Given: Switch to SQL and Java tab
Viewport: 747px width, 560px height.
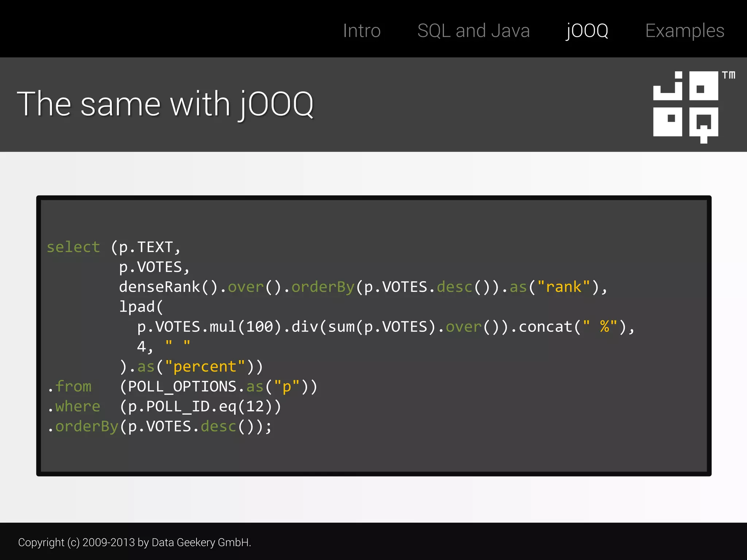Looking at the screenshot, I should point(473,31).
